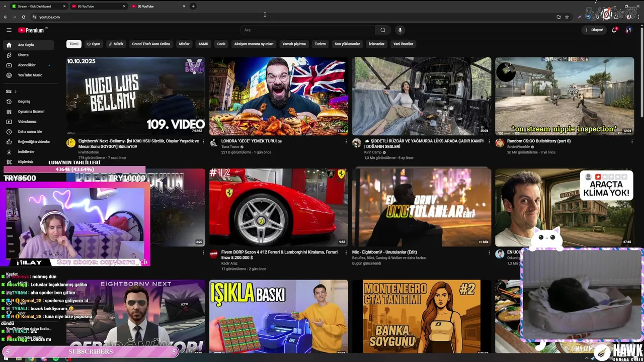
Task: Open the Random CS:GO Bullshittery thumbnail
Action: 565,96
